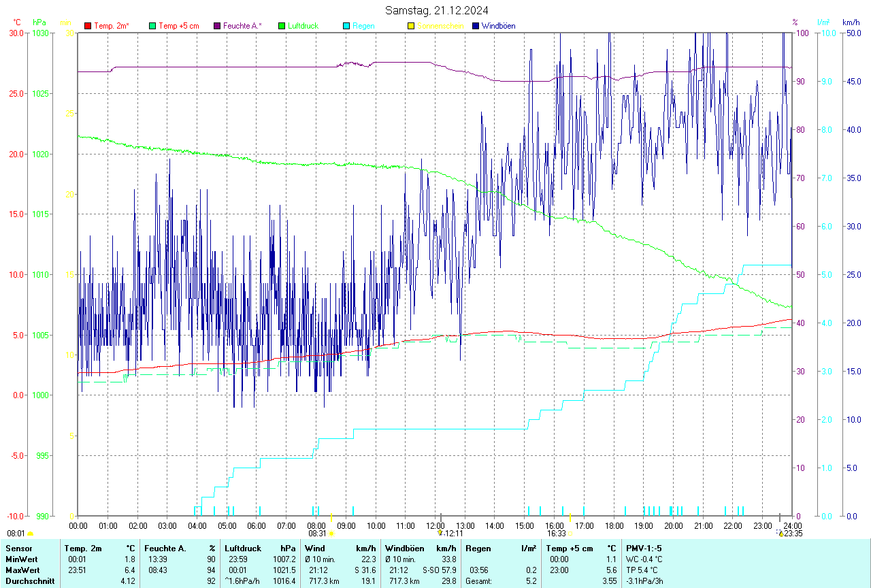
Task: Click the moon icon beside 23:35
Action: [x=780, y=534]
